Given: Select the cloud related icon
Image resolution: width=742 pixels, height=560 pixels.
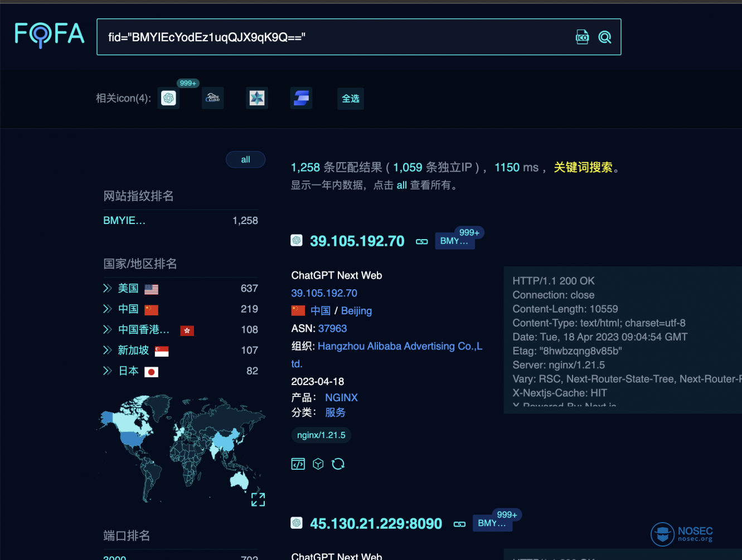Looking at the screenshot, I should pos(213,98).
